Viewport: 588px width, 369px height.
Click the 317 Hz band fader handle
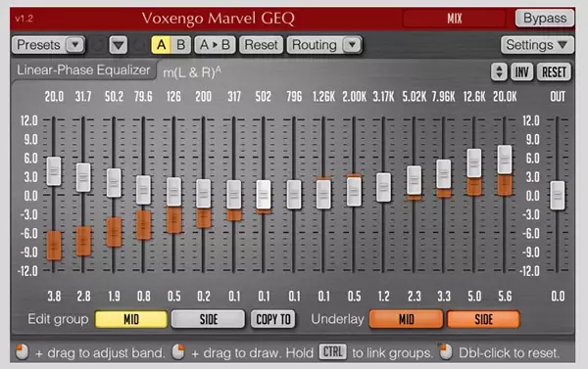(234, 195)
